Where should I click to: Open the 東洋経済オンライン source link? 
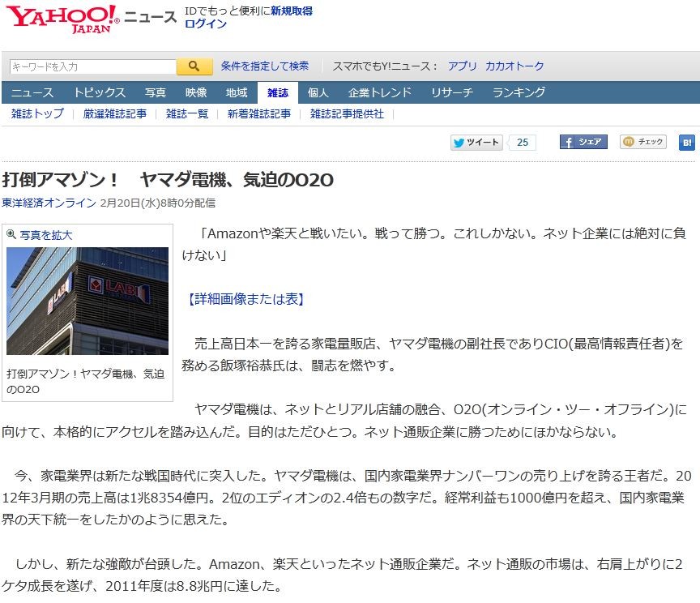point(49,203)
